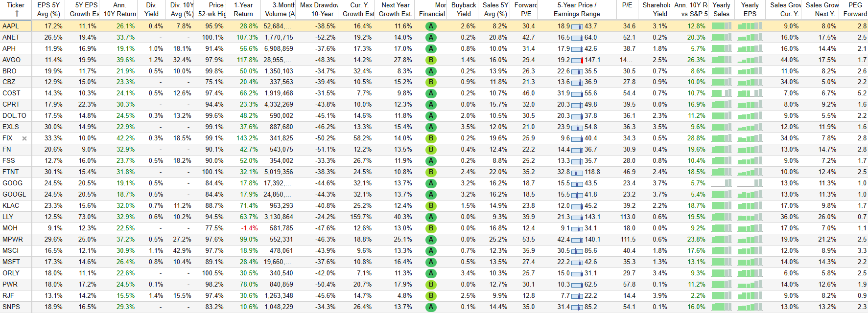
Task: Sort by Next Year Growth Est. header
Action: tap(395, 9)
